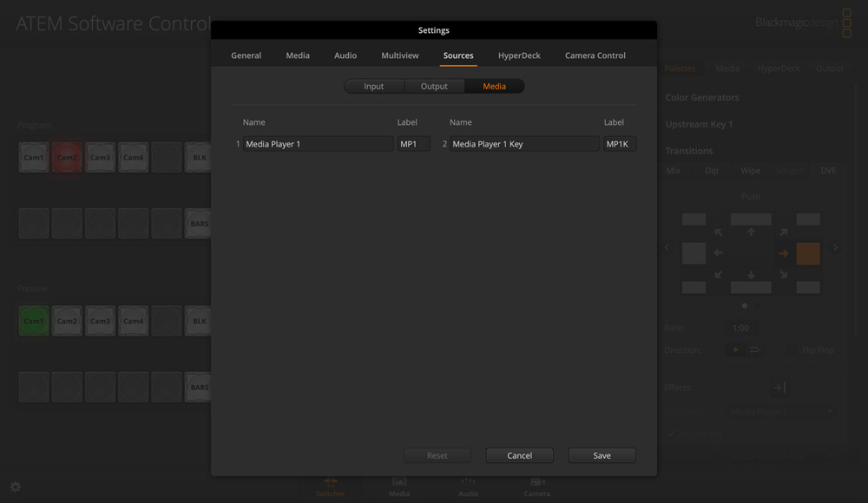Select Cam3 on the Program bus

pyautogui.click(x=100, y=158)
